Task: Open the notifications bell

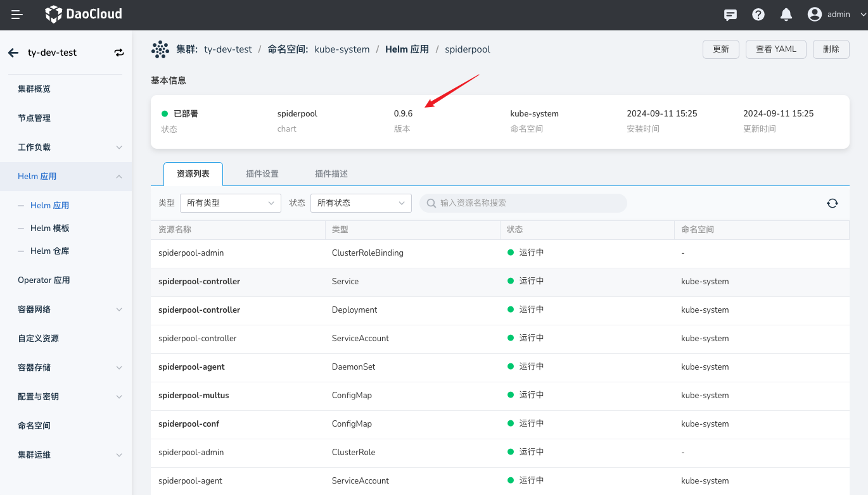Action: pyautogui.click(x=786, y=15)
